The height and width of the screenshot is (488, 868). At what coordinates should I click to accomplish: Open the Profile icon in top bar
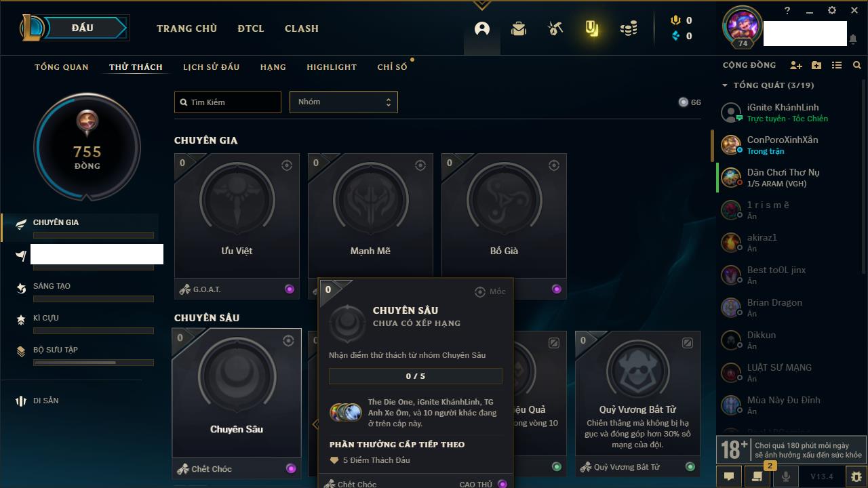point(482,28)
